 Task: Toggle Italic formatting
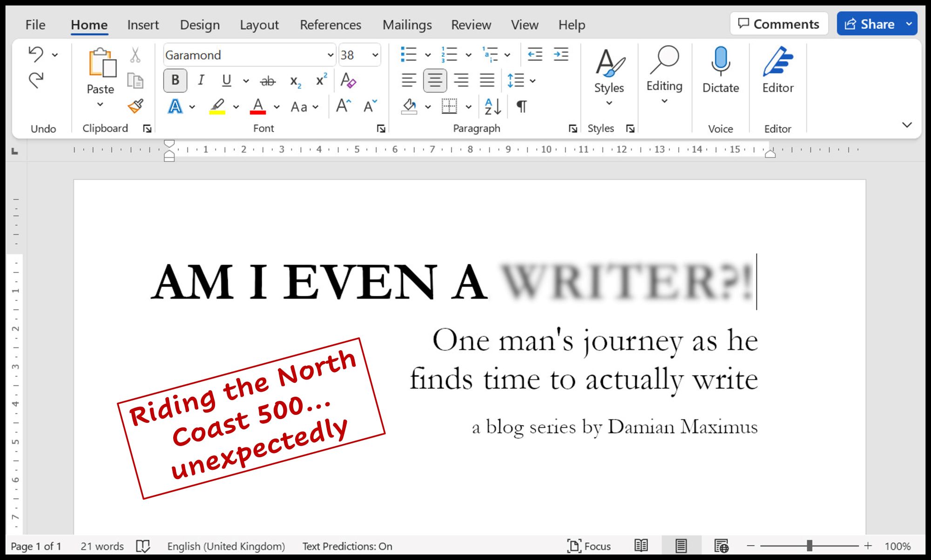coord(201,80)
